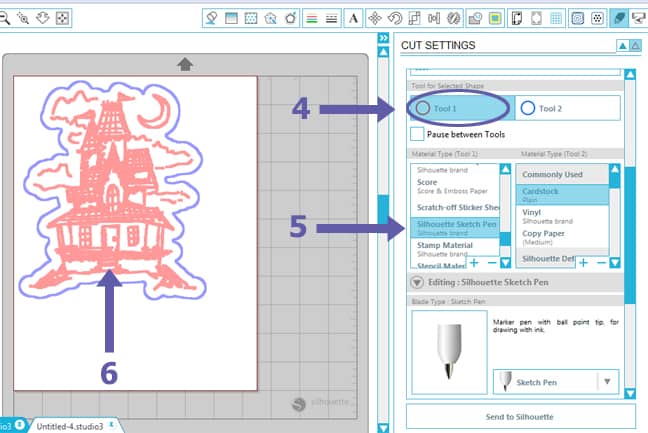Click the fit to page icon

(62, 18)
